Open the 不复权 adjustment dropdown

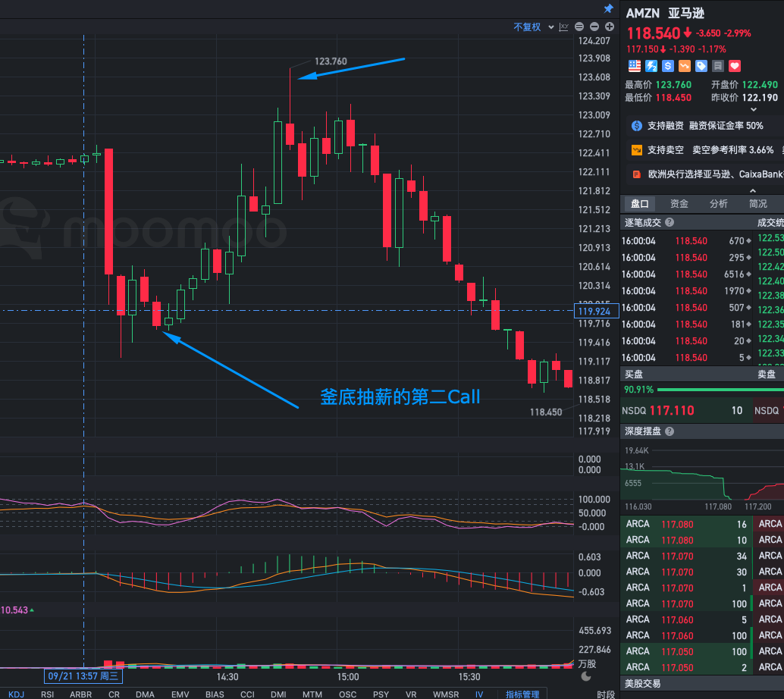point(534,27)
